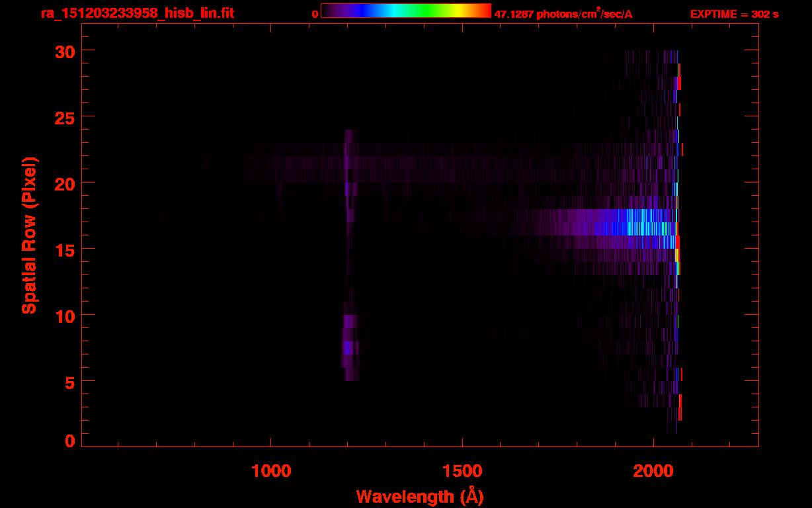Image resolution: width=812 pixels, height=508 pixels.
Task: Click the rainbow color scale bar
Action: point(406,11)
